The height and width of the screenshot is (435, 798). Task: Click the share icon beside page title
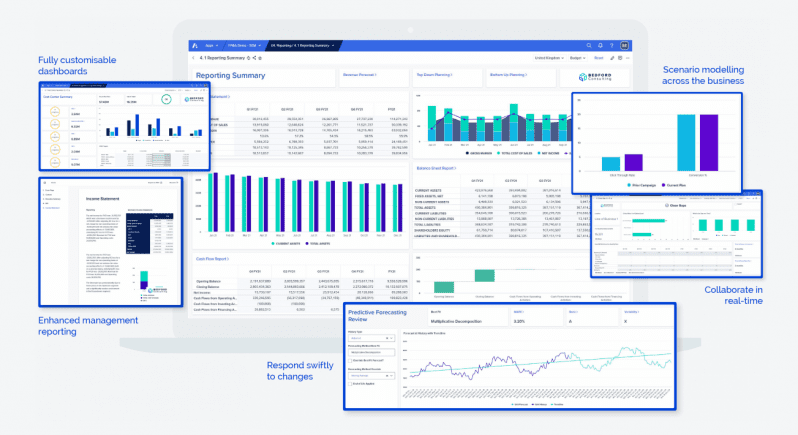pos(254,58)
